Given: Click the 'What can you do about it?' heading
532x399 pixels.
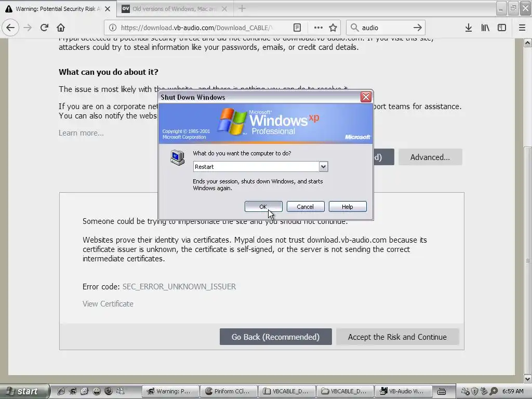Looking at the screenshot, I should pos(109,72).
